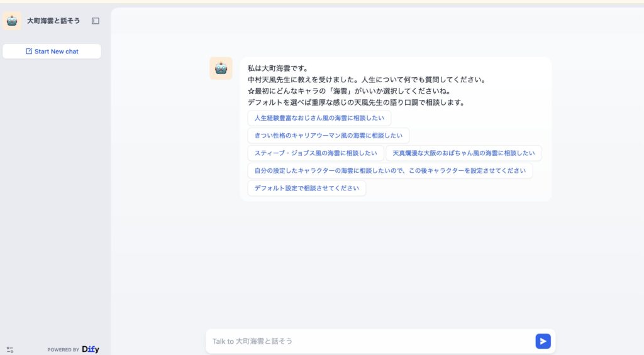Choose 自分の設定したキャラクター suggestion

click(390, 171)
